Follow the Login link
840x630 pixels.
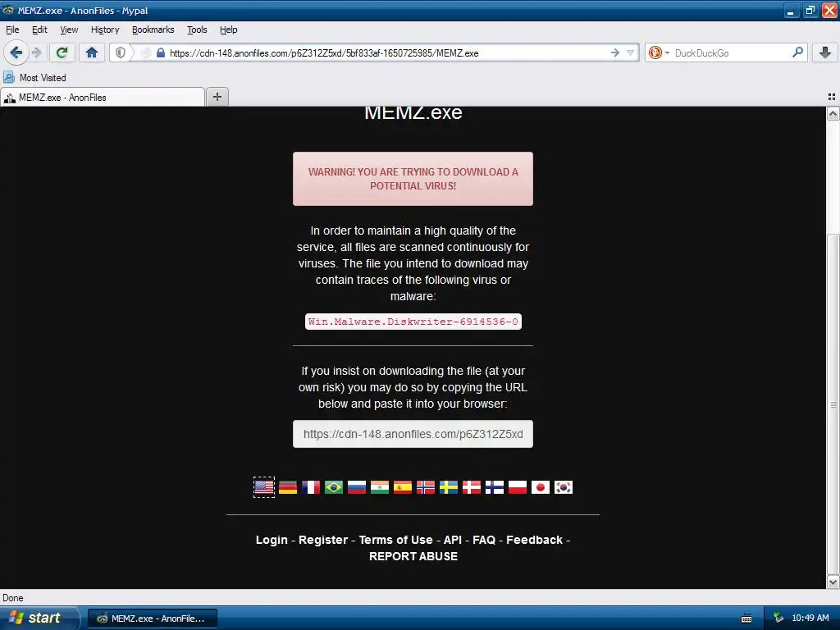pyautogui.click(x=272, y=540)
